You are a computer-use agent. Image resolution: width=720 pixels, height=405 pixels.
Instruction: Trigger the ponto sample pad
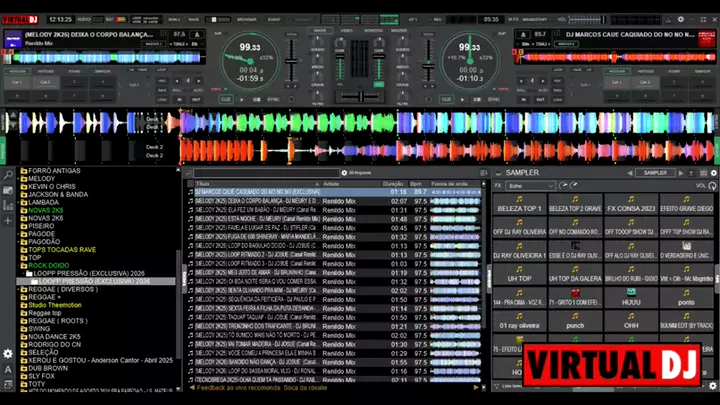[686, 298]
